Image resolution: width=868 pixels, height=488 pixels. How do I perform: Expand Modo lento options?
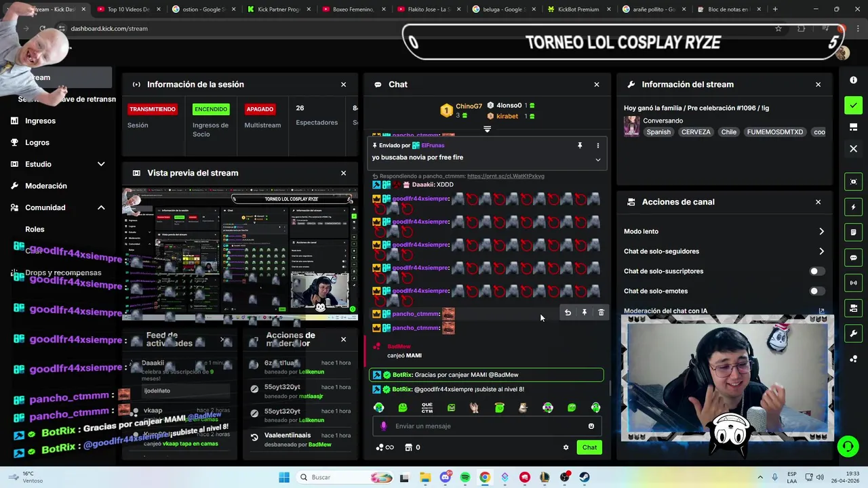click(x=821, y=231)
